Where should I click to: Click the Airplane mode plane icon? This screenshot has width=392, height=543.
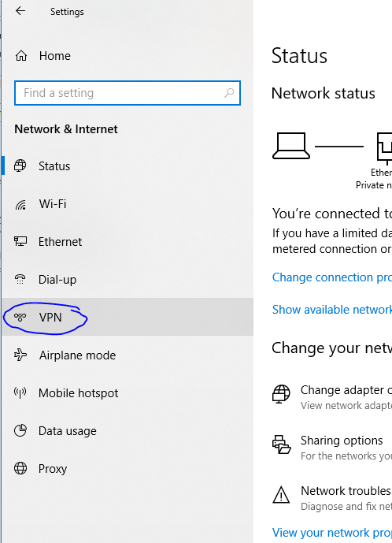click(20, 355)
